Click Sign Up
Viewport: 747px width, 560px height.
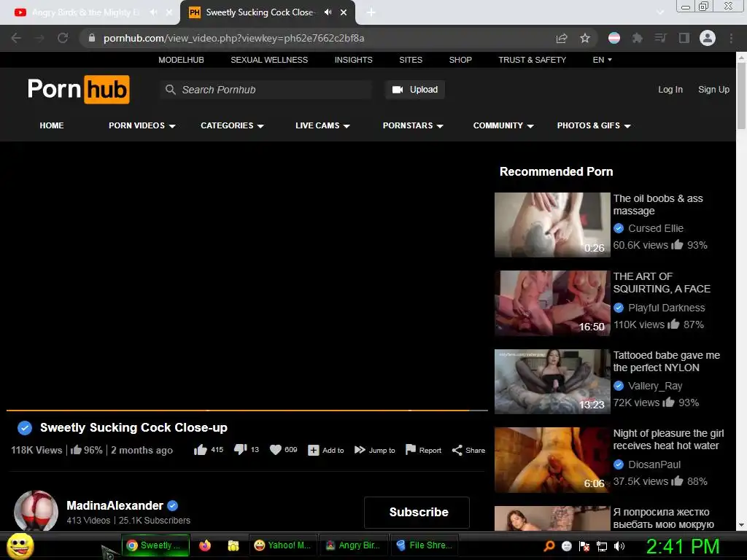tap(713, 90)
